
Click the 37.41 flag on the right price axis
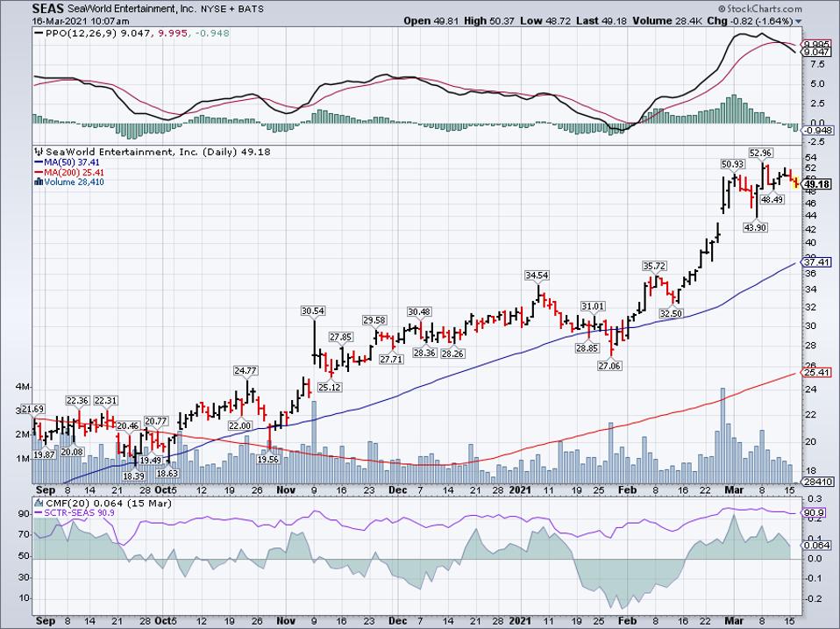click(815, 262)
